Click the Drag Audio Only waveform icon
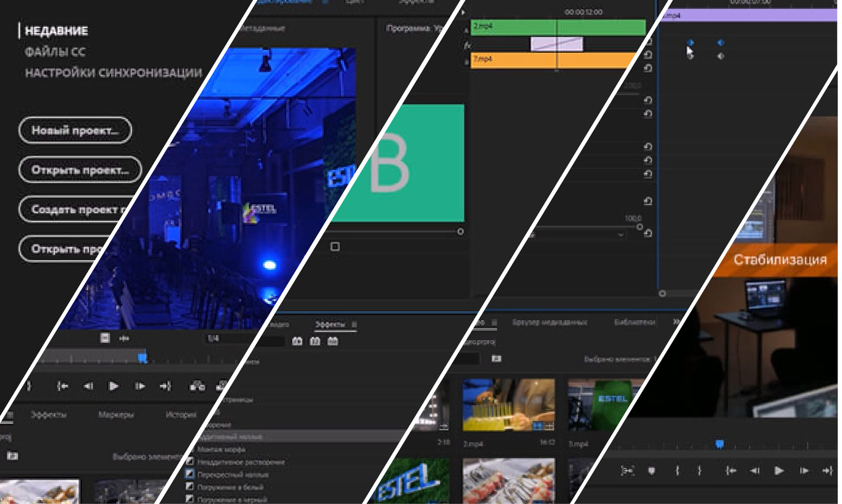842x504 pixels. (124, 339)
